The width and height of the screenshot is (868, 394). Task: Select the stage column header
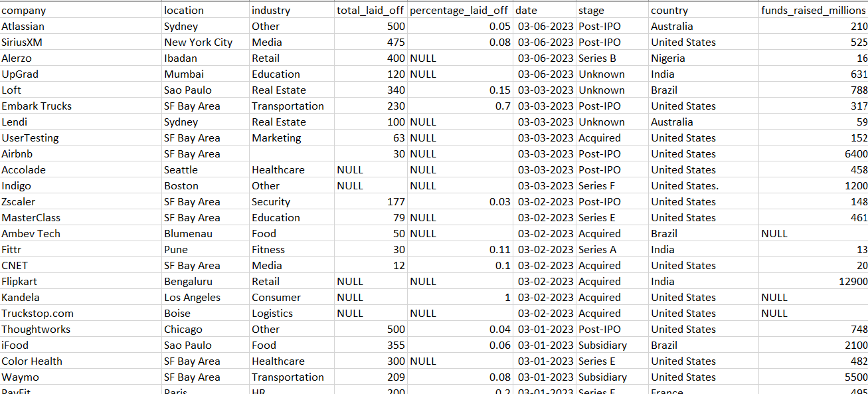click(612, 10)
